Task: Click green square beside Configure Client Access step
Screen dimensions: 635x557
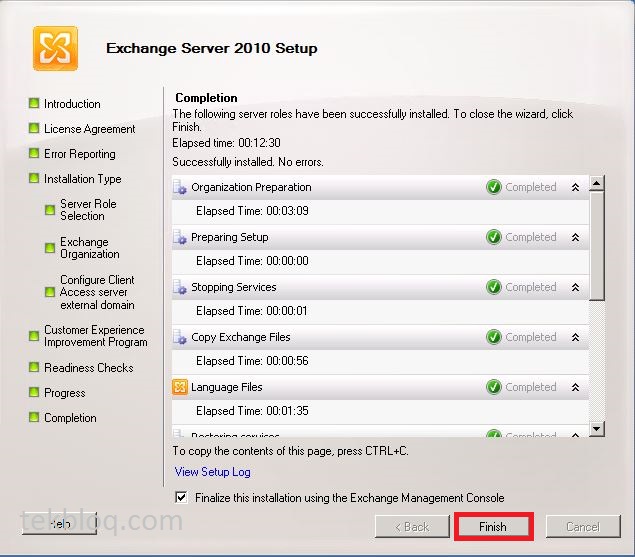Action: pyautogui.click(x=50, y=292)
